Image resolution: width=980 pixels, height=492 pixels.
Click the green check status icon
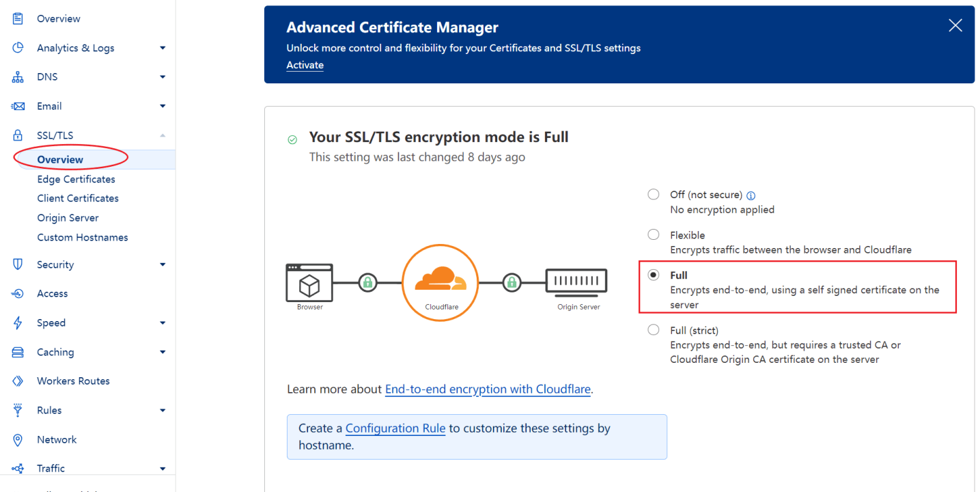click(292, 139)
